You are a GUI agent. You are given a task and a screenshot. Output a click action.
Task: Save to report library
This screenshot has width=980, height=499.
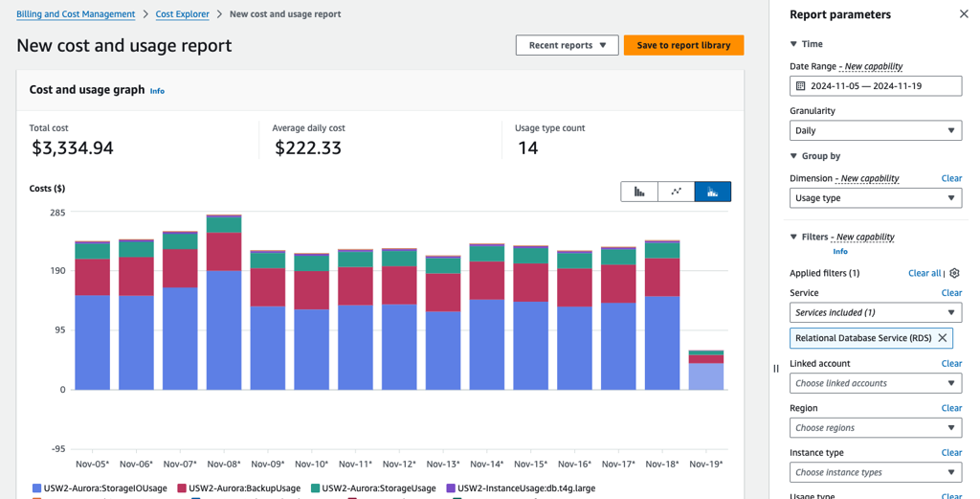pos(683,45)
